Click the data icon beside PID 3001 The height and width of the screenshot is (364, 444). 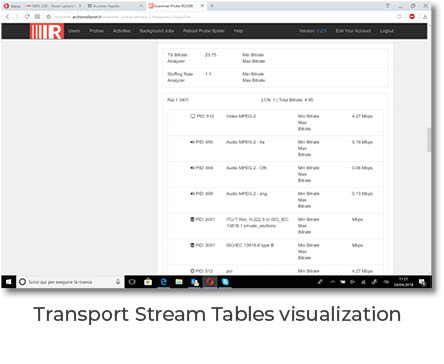[192, 245]
